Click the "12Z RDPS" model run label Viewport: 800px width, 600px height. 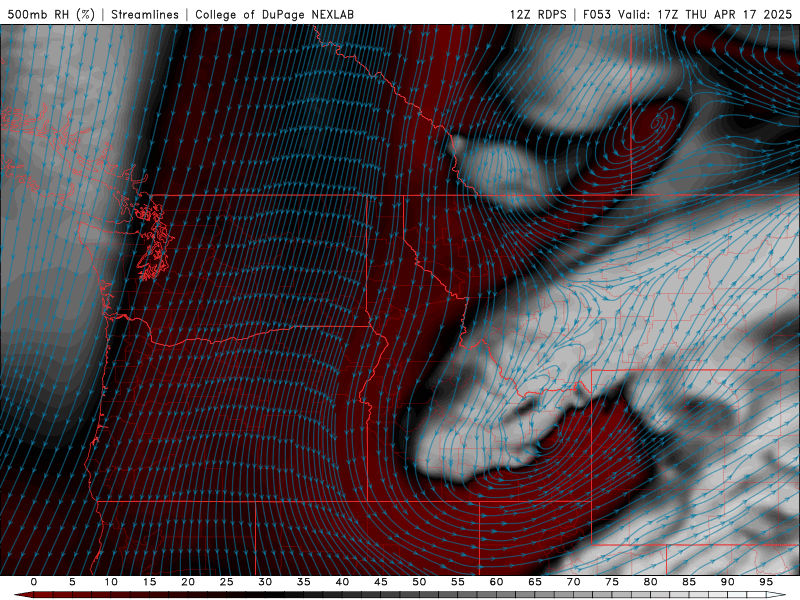(538, 14)
